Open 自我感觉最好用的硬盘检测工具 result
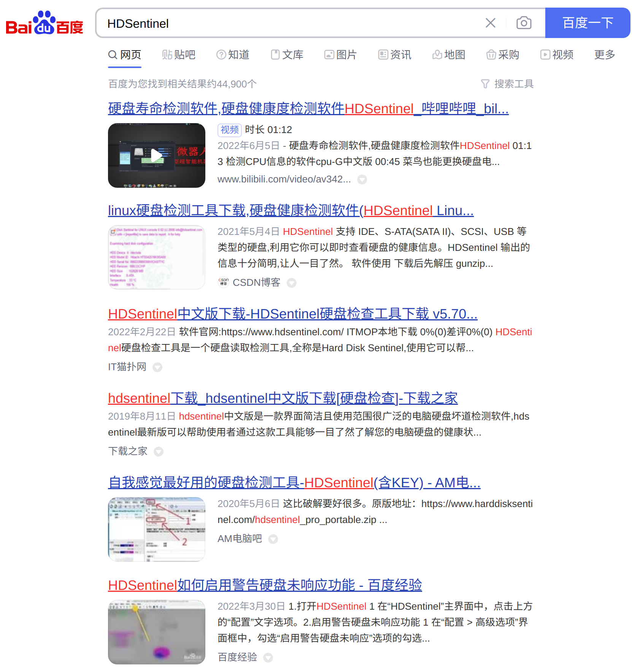The width and height of the screenshot is (632, 672). pyautogui.click(x=294, y=483)
